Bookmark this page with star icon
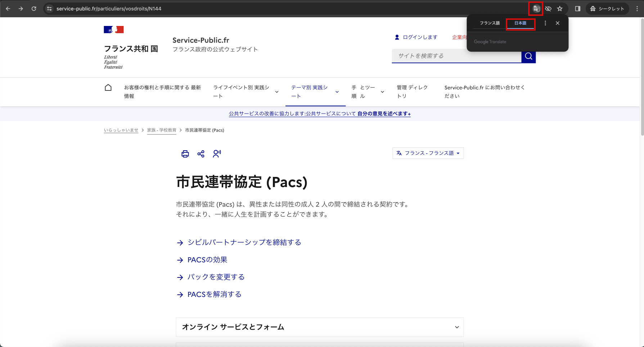The height and width of the screenshot is (347, 644). (x=560, y=9)
